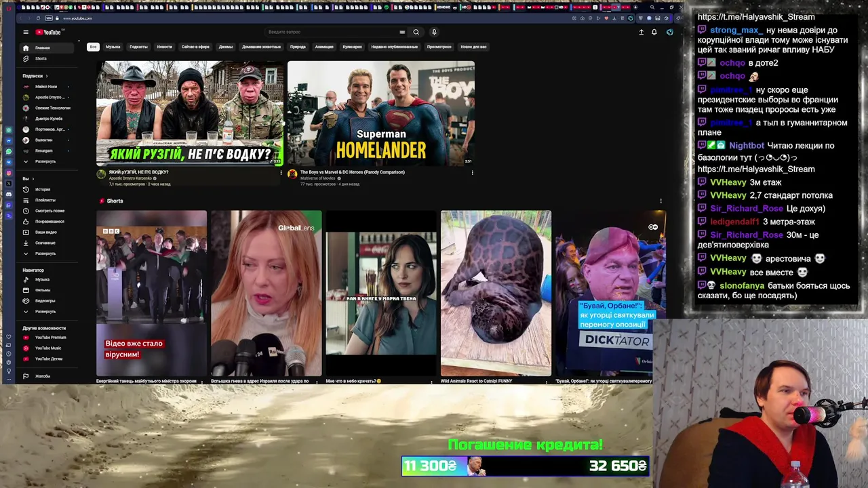Click the YouTube search input field
The height and width of the screenshot is (488, 868).
[331, 32]
